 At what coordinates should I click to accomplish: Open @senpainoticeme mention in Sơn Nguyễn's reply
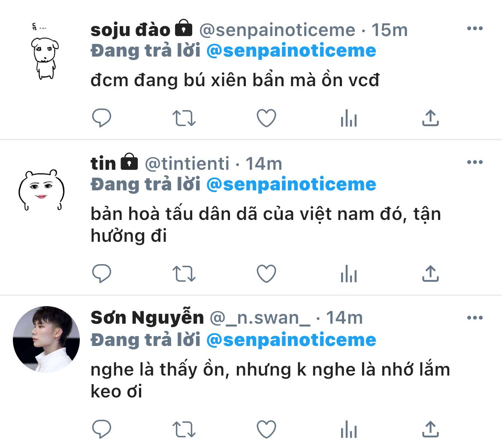point(291,340)
